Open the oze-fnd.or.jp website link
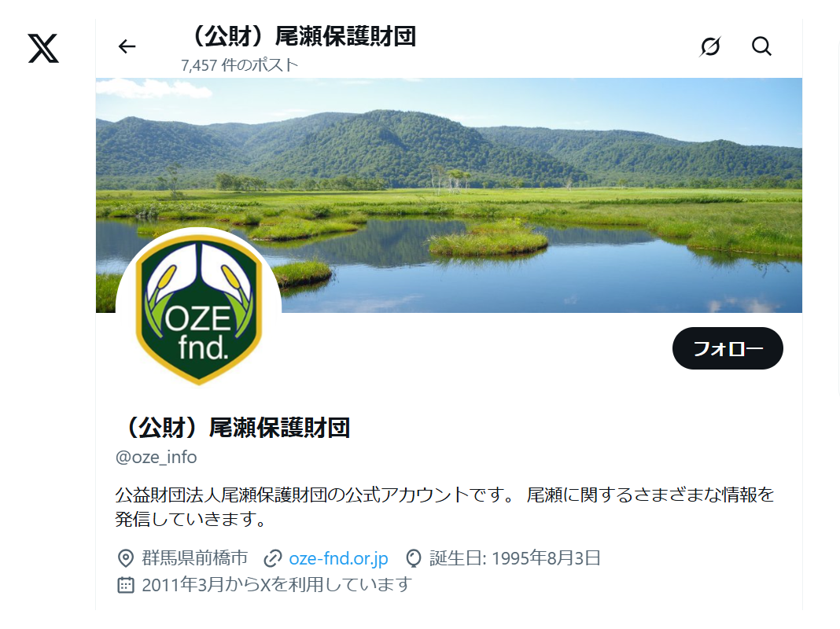This screenshot has width=840, height=629. point(338,558)
